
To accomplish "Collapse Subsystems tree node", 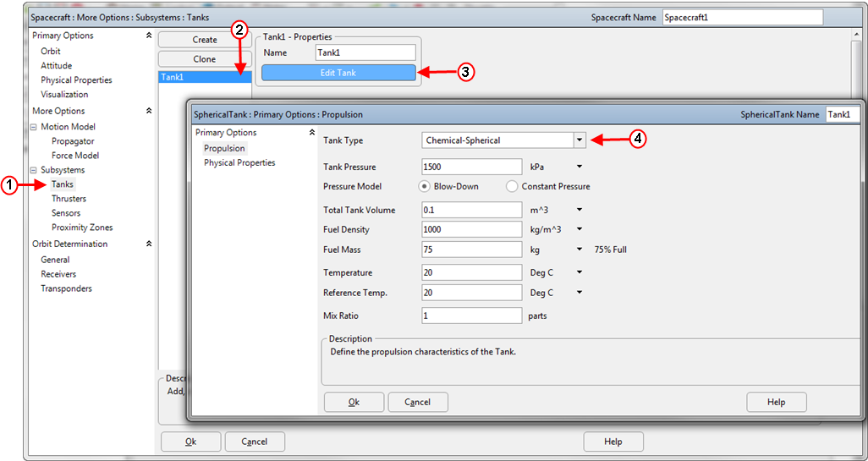I will pos(34,170).
